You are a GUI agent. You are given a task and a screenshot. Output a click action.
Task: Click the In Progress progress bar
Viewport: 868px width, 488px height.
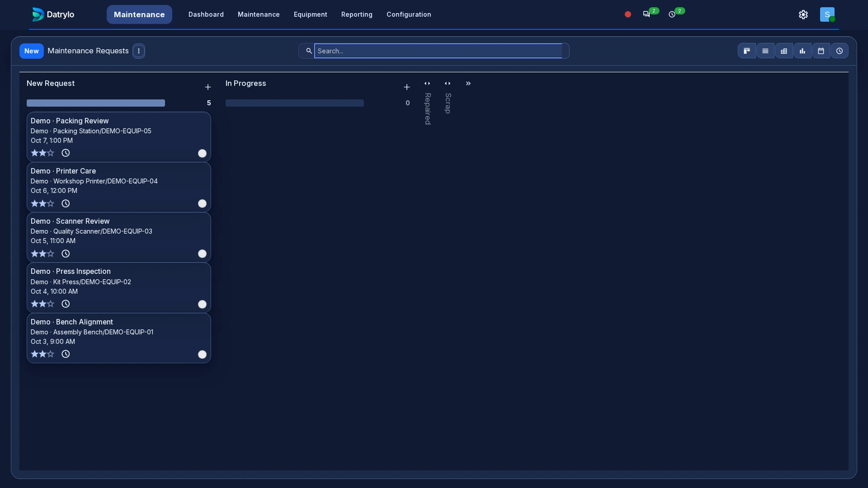pyautogui.click(x=295, y=103)
